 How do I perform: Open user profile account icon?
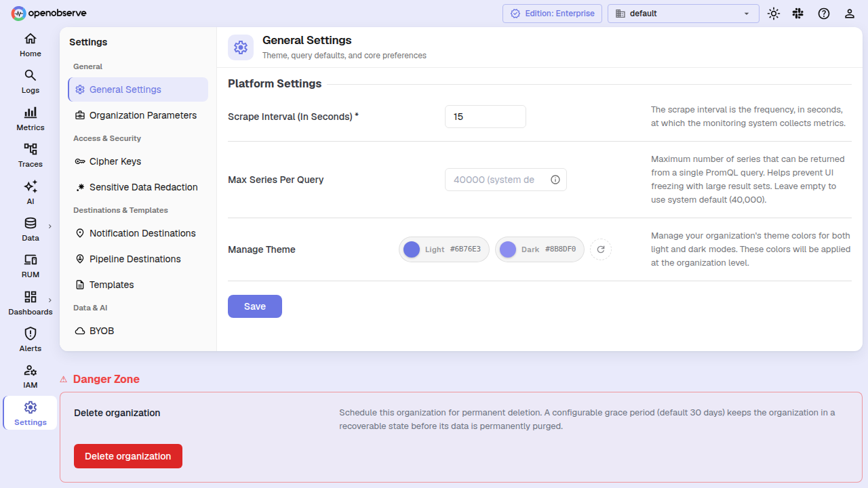click(x=850, y=14)
